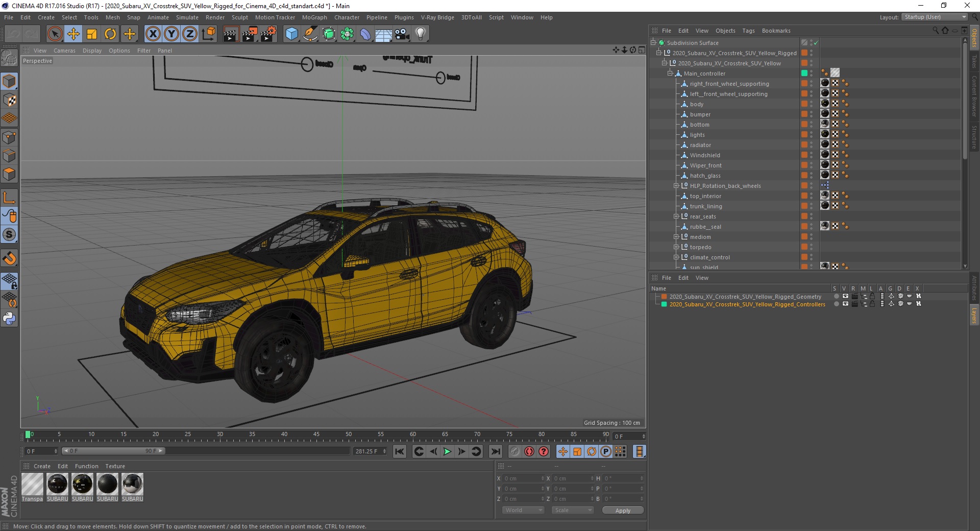Add a floor environment object

click(x=384, y=34)
